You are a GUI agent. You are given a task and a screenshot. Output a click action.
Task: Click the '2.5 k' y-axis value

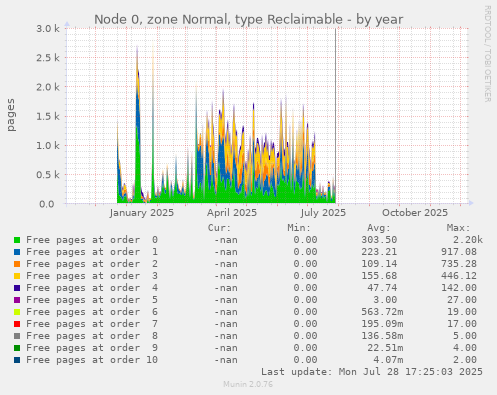click(x=48, y=58)
